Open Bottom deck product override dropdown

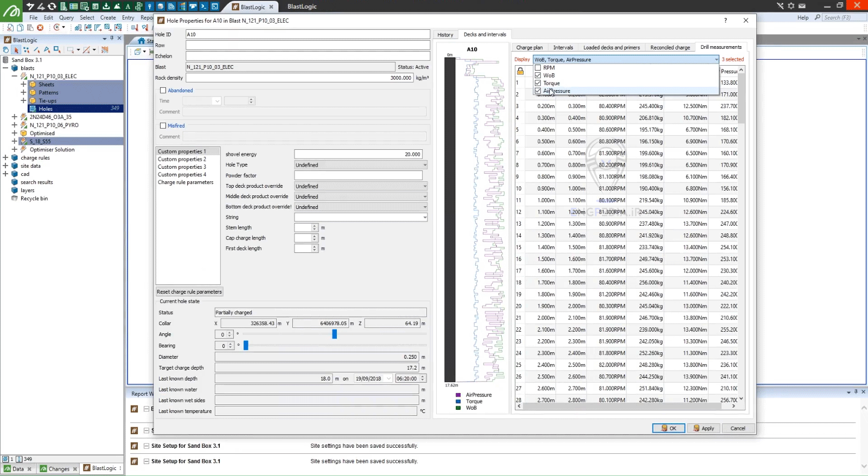(361, 207)
